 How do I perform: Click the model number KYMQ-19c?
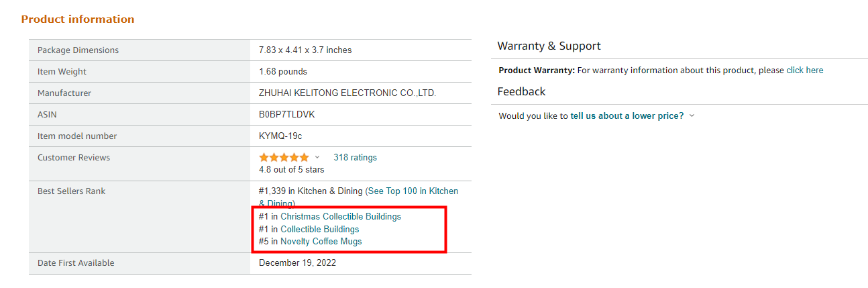point(280,136)
